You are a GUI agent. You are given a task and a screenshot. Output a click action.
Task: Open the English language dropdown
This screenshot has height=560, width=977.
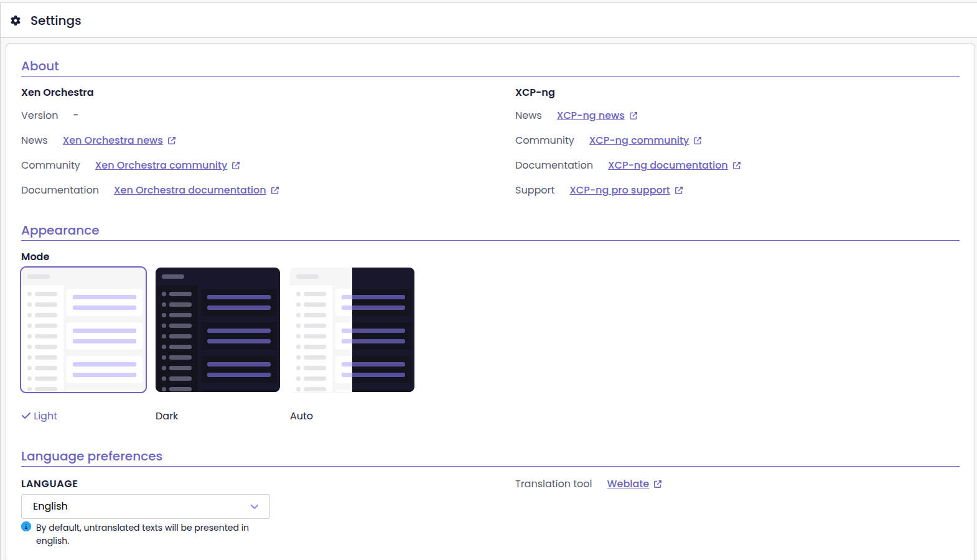pos(137,506)
